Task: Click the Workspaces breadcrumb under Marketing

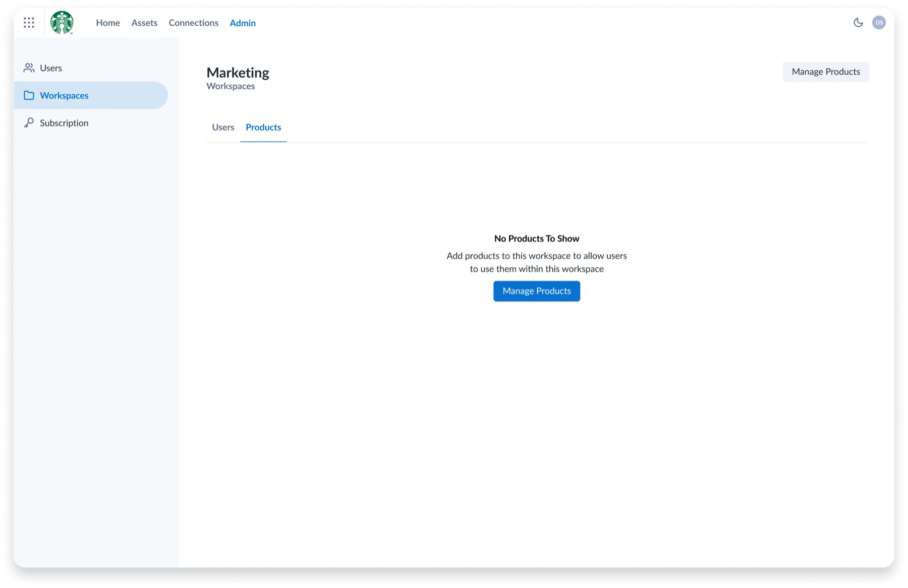Action: [x=231, y=86]
